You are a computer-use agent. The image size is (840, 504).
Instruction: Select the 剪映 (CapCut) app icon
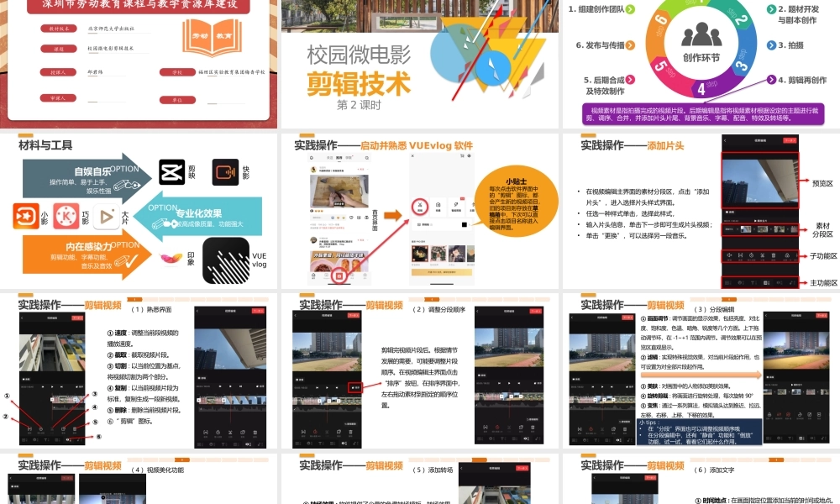coord(171,174)
